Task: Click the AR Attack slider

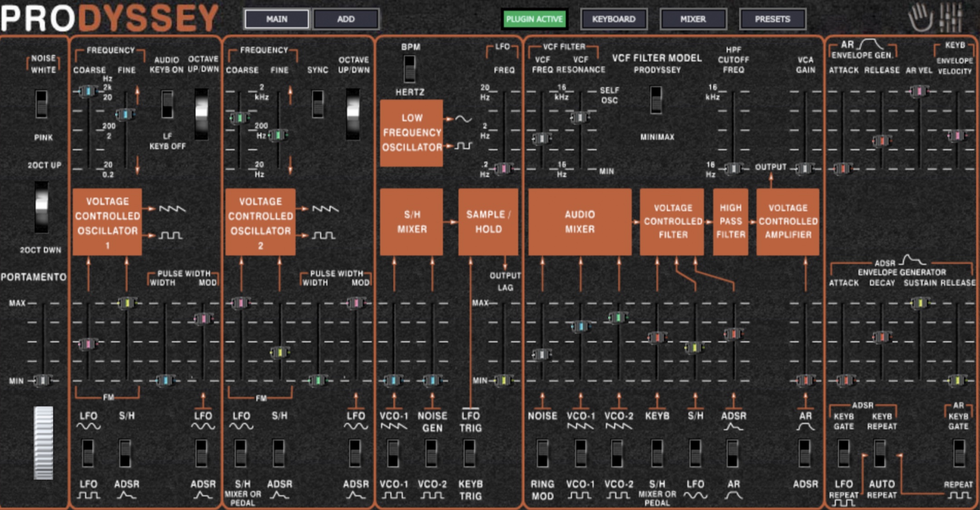Action: [x=843, y=169]
